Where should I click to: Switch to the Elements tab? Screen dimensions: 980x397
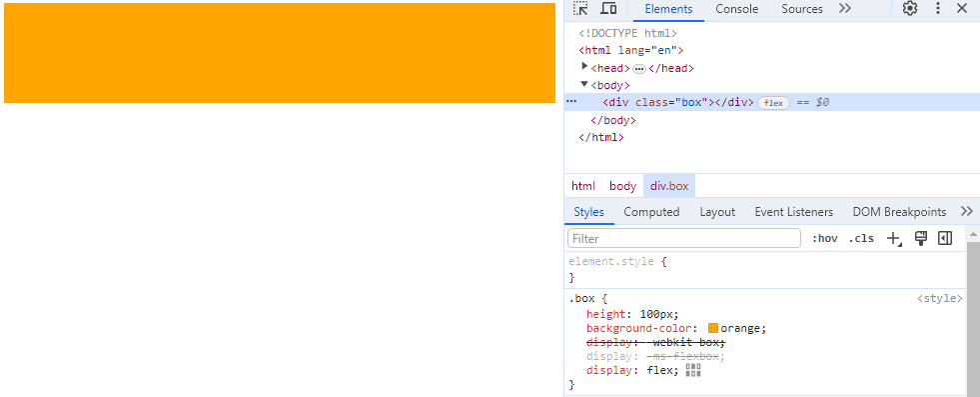pyautogui.click(x=668, y=9)
